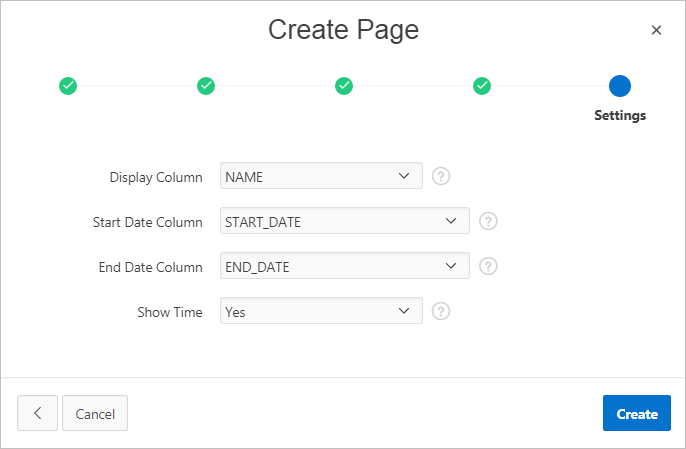
Task: Click the blue Settings step circle
Action: [620, 86]
